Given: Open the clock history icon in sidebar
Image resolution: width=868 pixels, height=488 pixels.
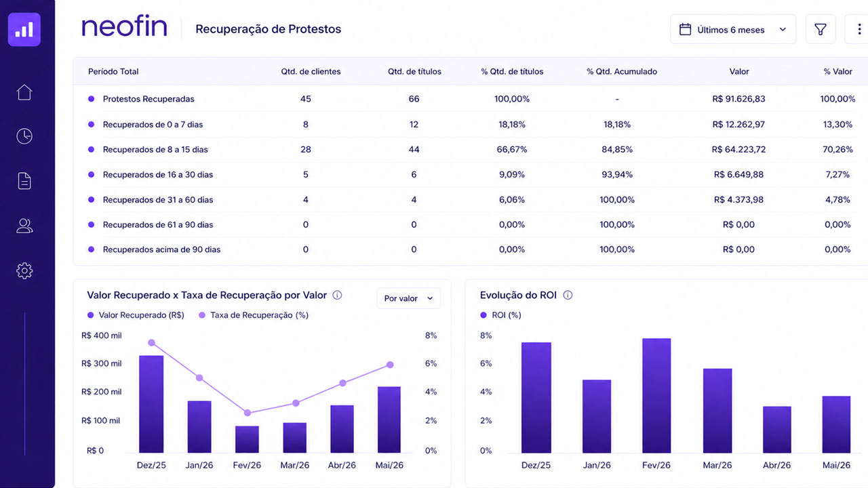Looking at the screenshot, I should point(24,136).
